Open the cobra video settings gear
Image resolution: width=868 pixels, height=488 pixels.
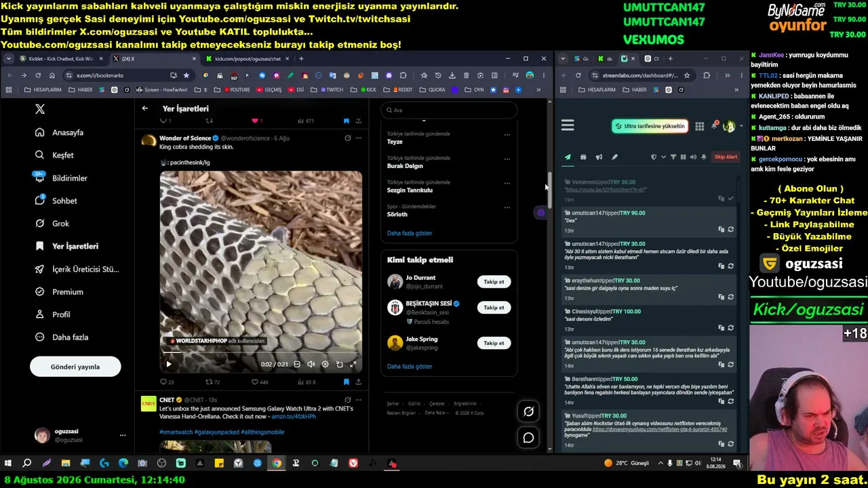(x=325, y=365)
